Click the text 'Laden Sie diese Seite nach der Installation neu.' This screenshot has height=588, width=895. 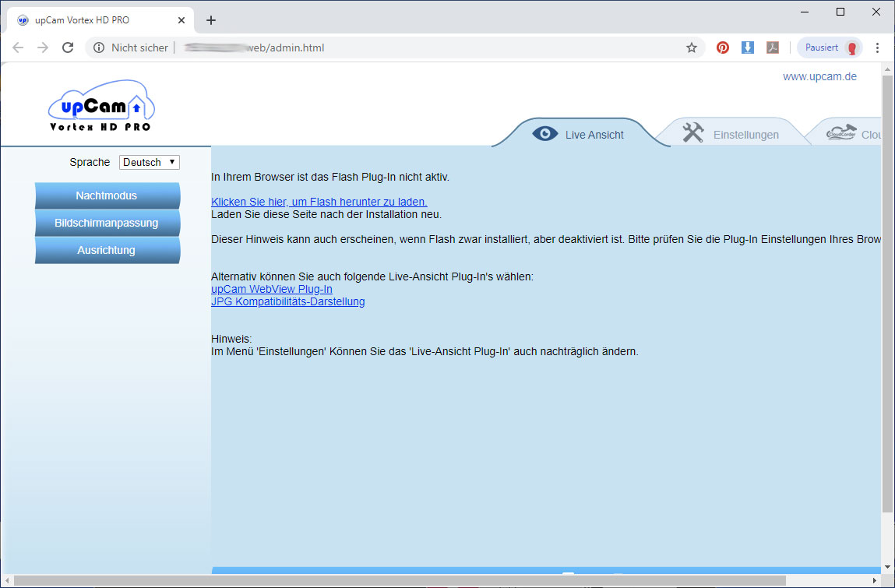tap(326, 215)
